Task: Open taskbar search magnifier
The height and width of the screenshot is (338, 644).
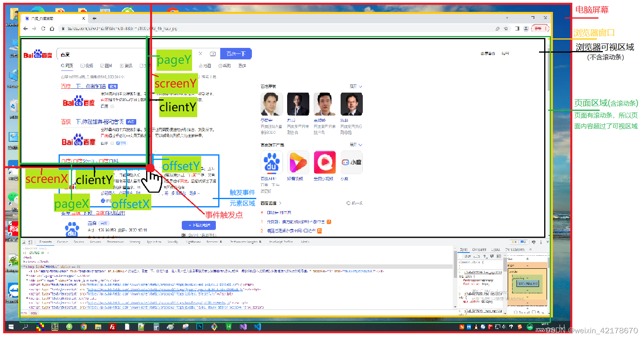Action: 25,327
